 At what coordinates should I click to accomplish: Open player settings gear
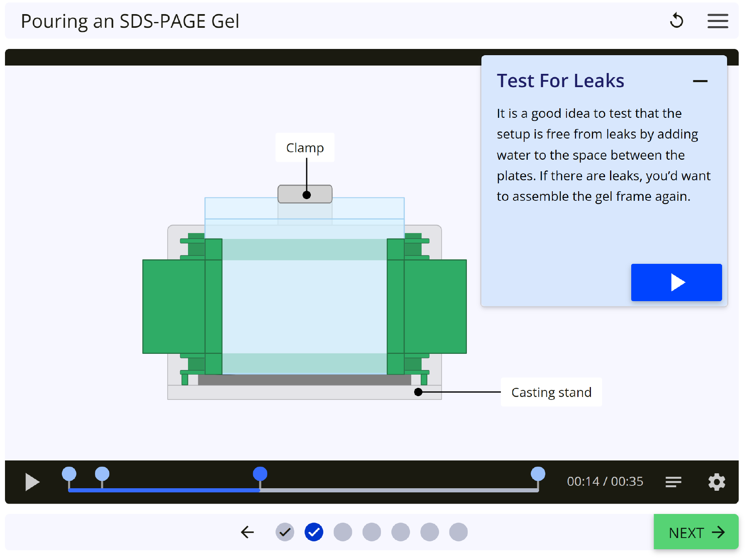click(x=717, y=482)
